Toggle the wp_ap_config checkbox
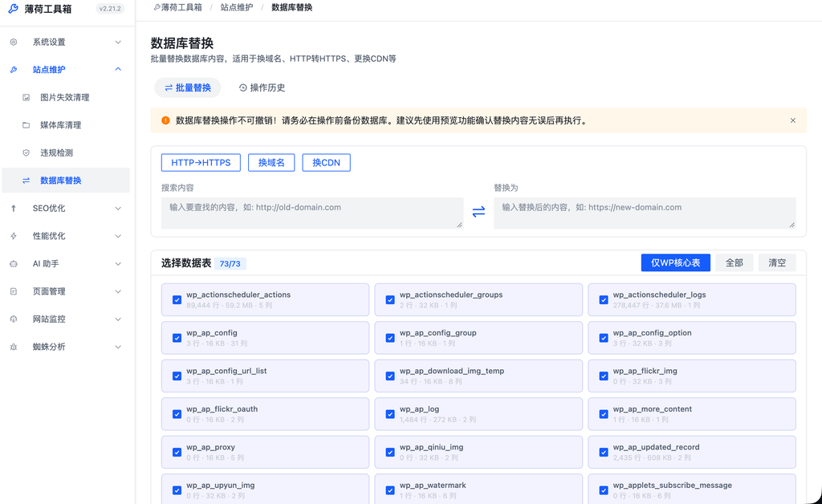The image size is (822, 504). pos(177,339)
